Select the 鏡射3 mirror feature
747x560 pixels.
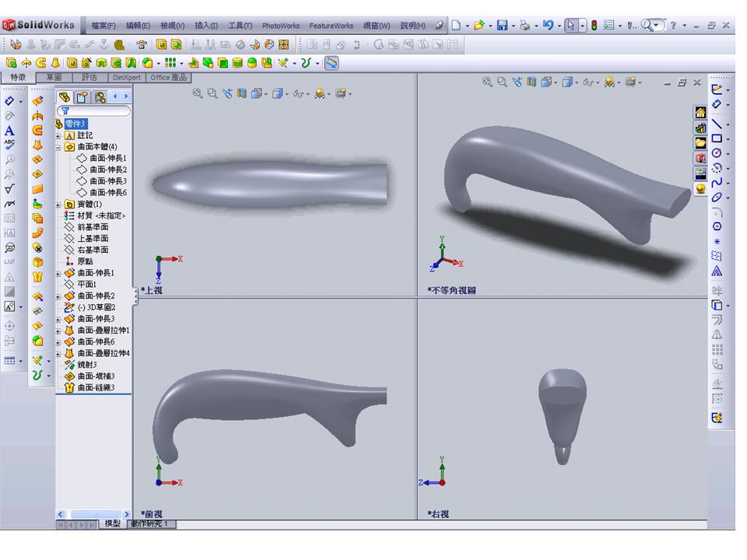pos(86,365)
